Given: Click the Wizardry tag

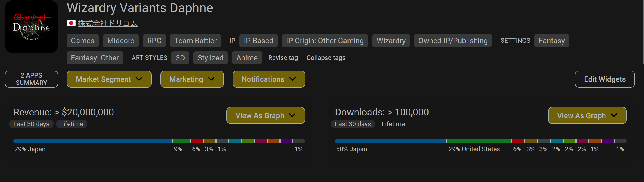Looking at the screenshot, I should click(391, 41).
